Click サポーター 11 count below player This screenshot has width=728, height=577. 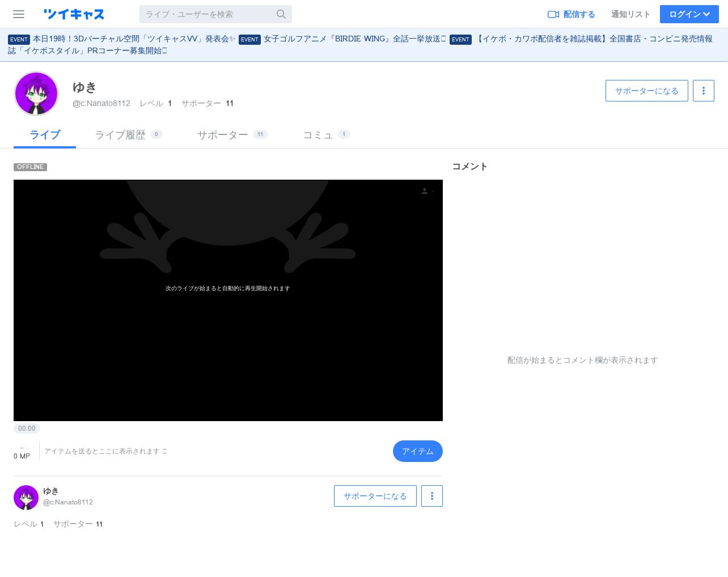pyautogui.click(x=78, y=524)
